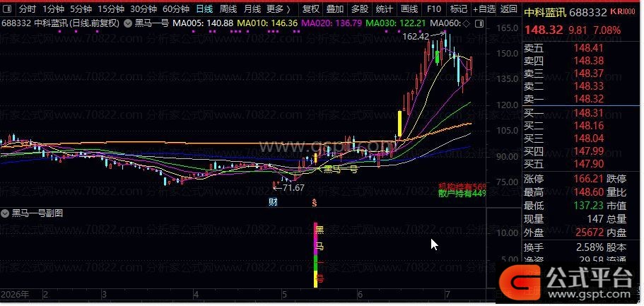Switch to 日线 daily chart

(204, 9)
